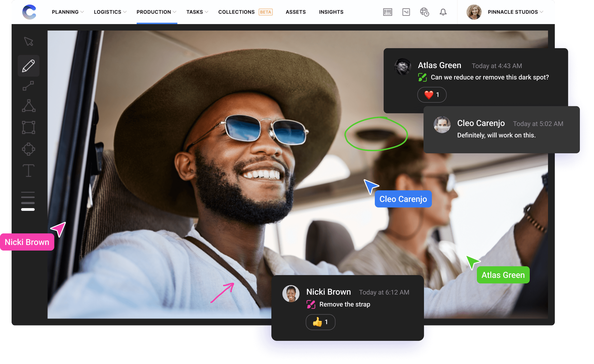Select the pencil drawing tool
The width and height of the screenshot is (594, 364).
click(29, 66)
